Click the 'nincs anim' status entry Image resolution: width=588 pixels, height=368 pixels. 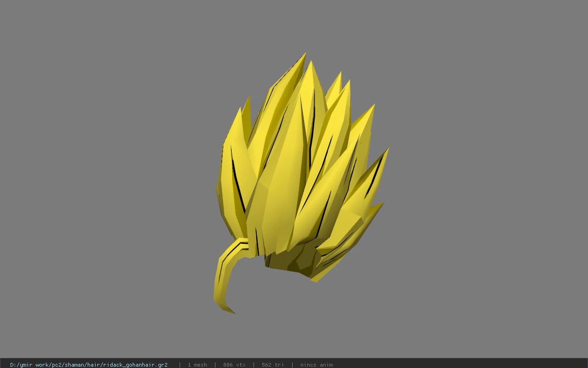pos(317,365)
